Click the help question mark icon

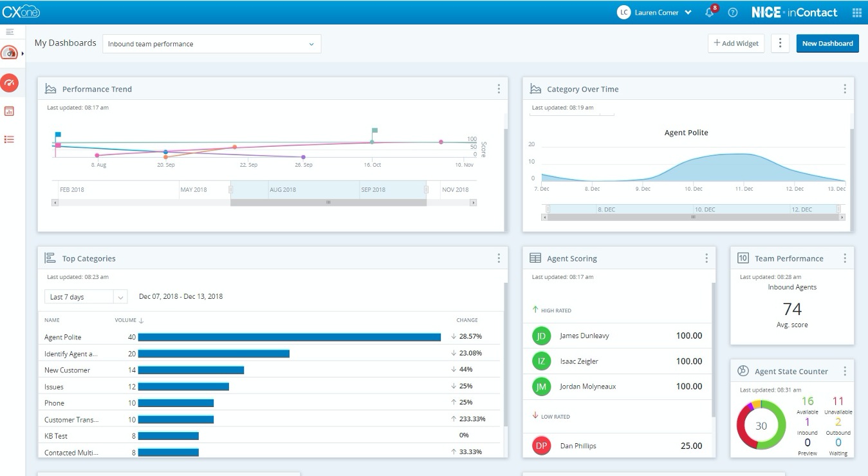[x=732, y=12]
